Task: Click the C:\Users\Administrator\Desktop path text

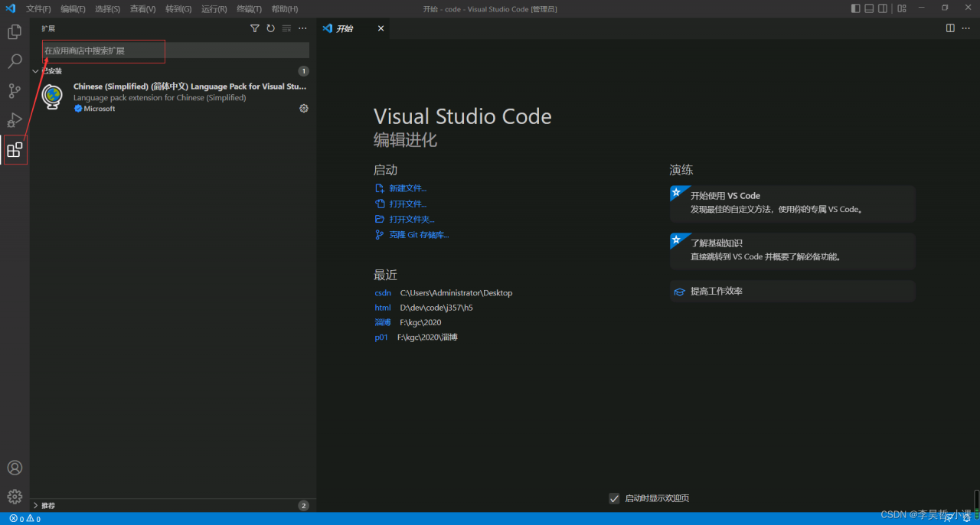Action: pyautogui.click(x=456, y=293)
